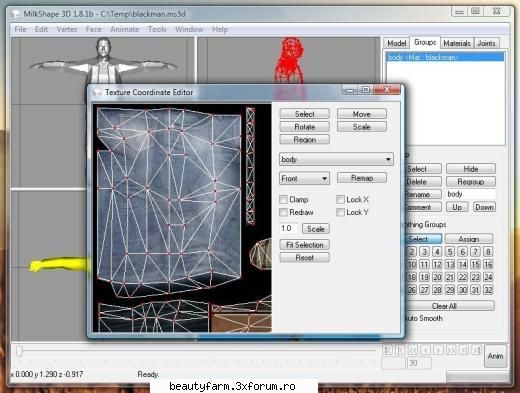Click MilkShape 3D title bar app icon
This screenshot has height=393, width=520.
click(x=15, y=14)
